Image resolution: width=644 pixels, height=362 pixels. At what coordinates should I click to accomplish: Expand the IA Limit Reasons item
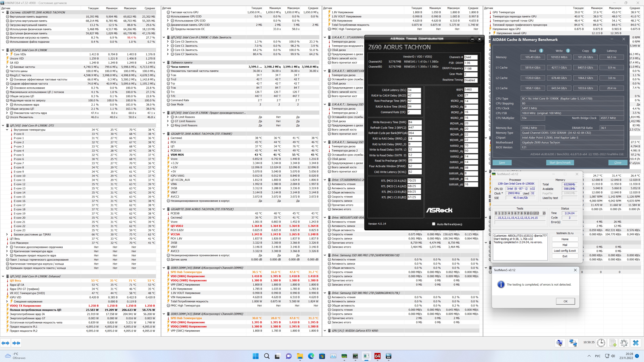tap(168, 117)
